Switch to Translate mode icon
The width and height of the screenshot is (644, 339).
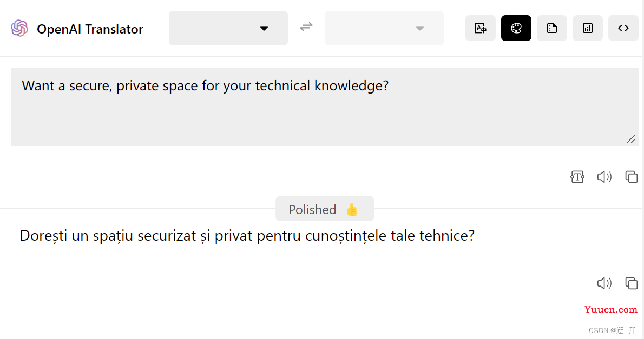[x=480, y=28]
